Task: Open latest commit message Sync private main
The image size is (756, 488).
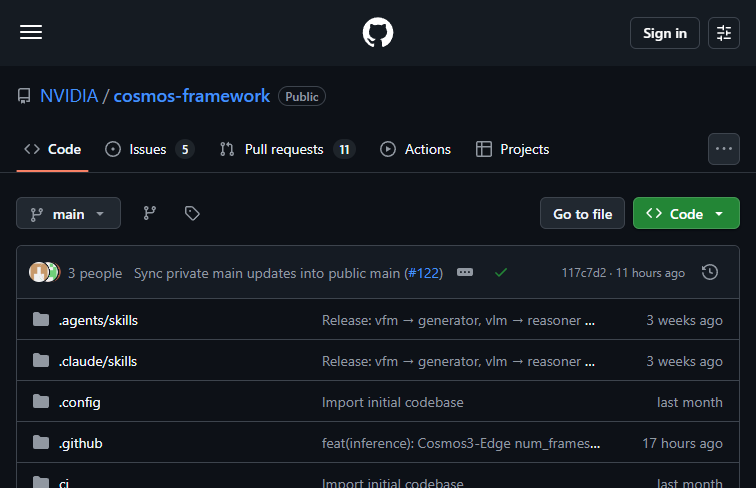Action: click(x=267, y=273)
